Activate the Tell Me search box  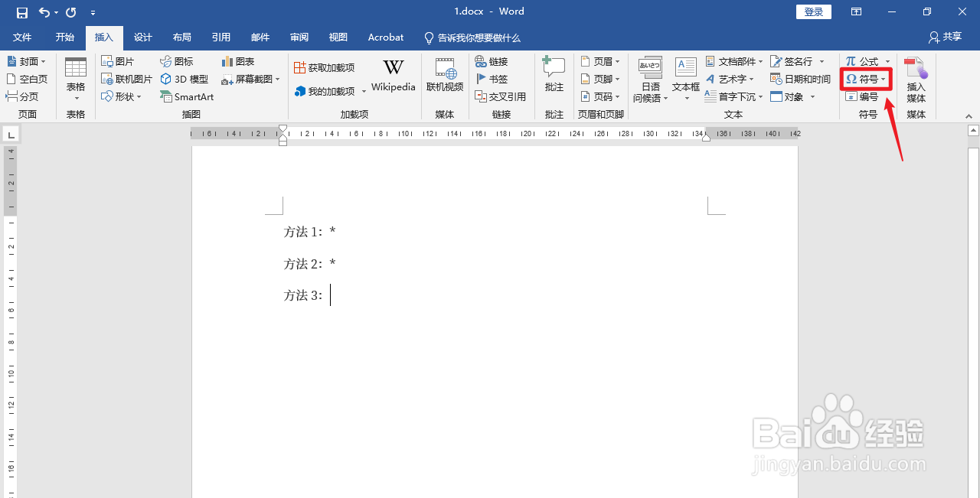[x=472, y=37]
